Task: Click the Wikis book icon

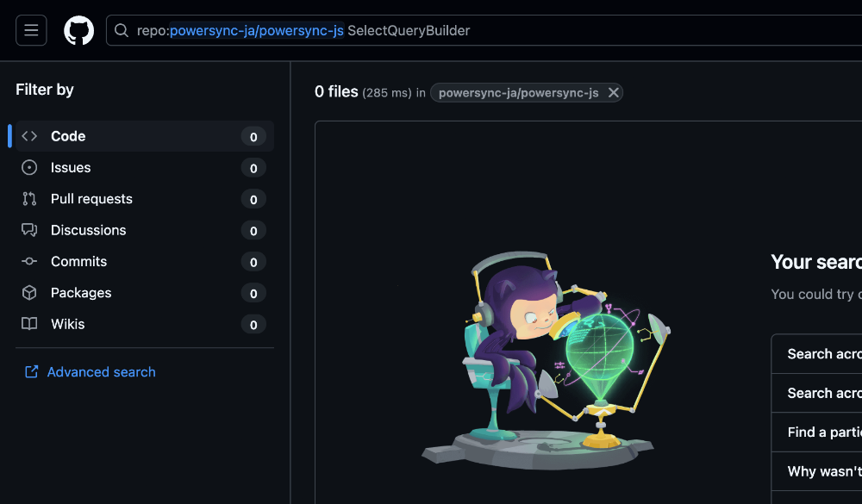Action: click(x=29, y=324)
